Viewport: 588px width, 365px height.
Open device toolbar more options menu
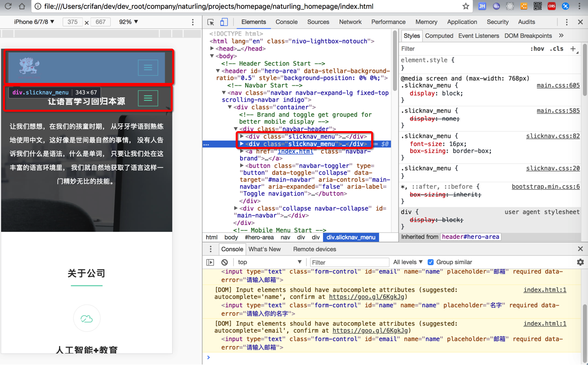click(x=193, y=22)
